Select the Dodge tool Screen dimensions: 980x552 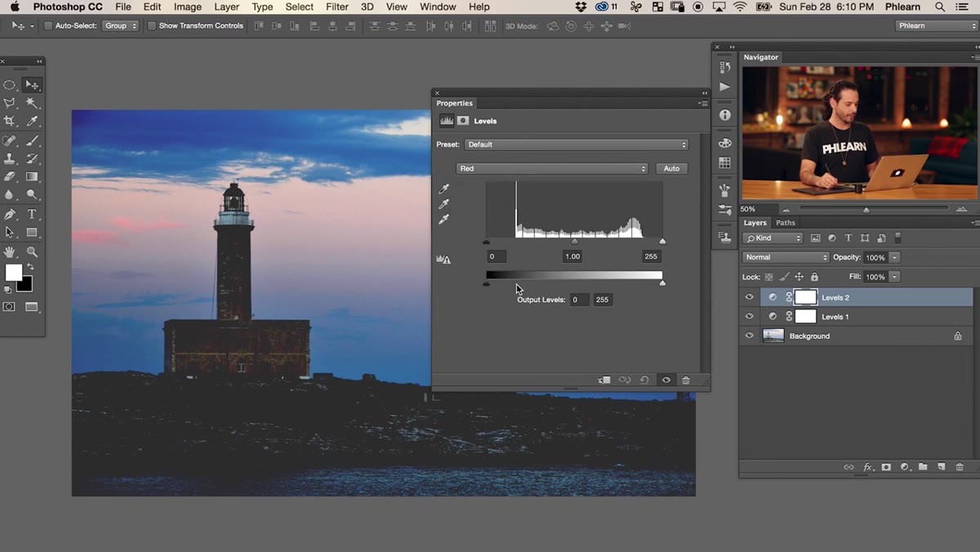click(x=32, y=194)
